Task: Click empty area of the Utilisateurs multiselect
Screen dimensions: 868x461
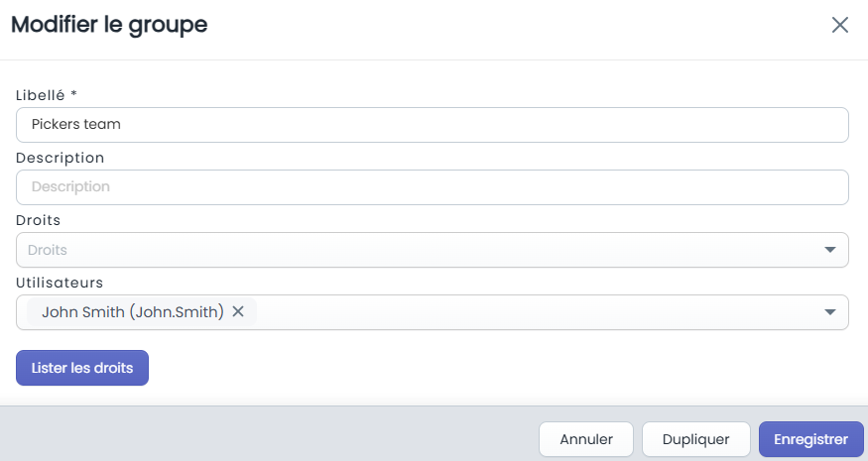Action: point(537,312)
